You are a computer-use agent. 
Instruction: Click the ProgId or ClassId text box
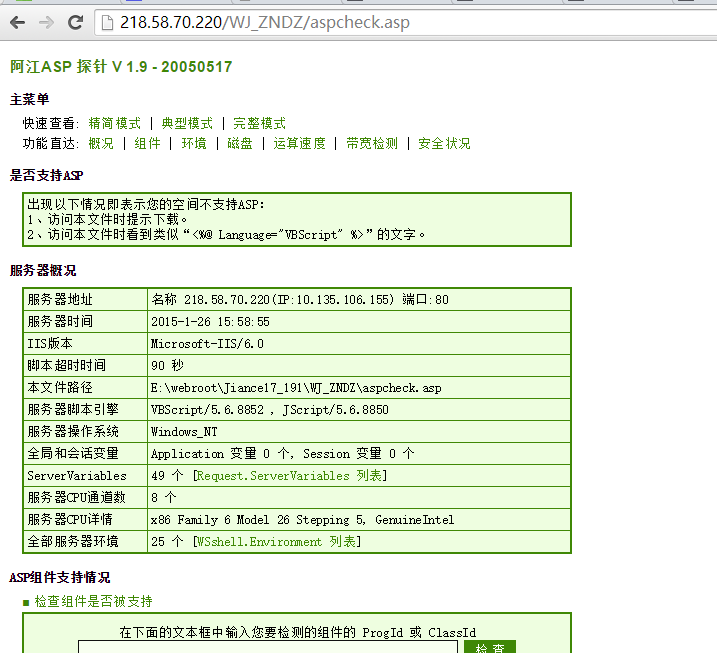[268, 647]
